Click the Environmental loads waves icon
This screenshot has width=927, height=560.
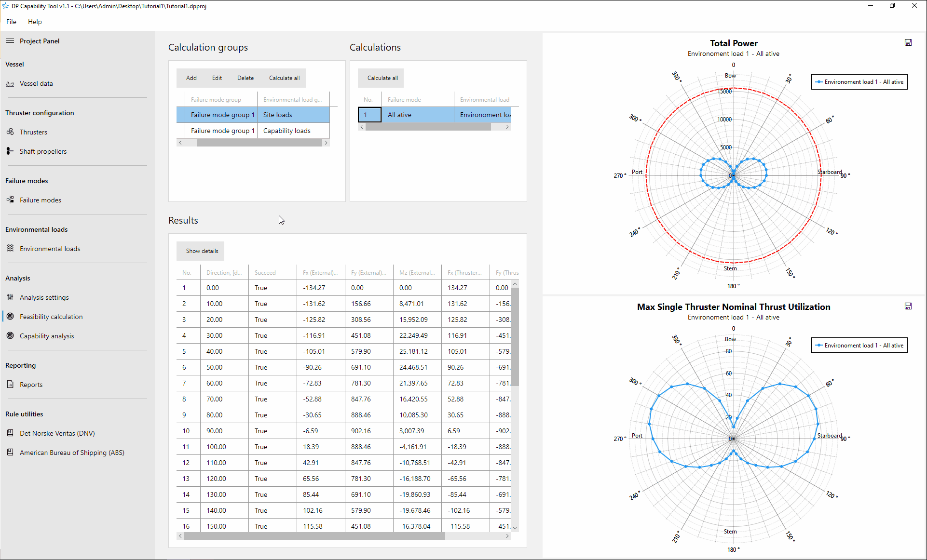(10, 249)
